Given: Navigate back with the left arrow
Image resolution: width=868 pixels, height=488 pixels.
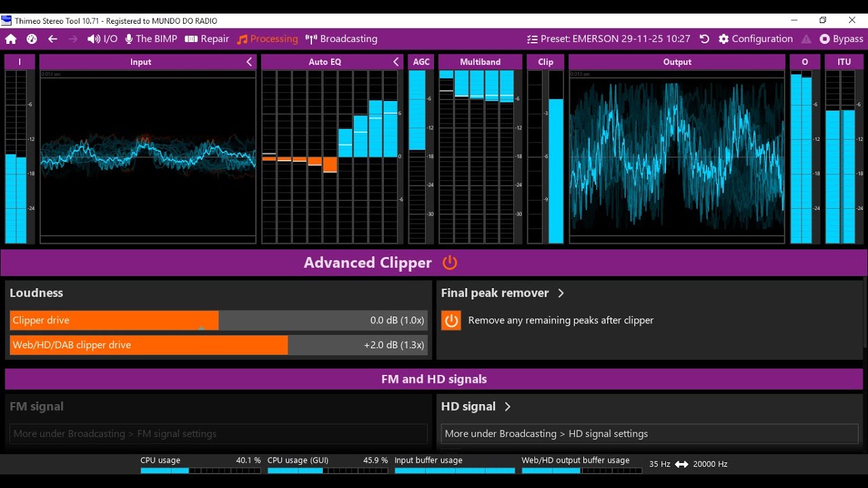Looking at the screenshot, I should tap(52, 39).
